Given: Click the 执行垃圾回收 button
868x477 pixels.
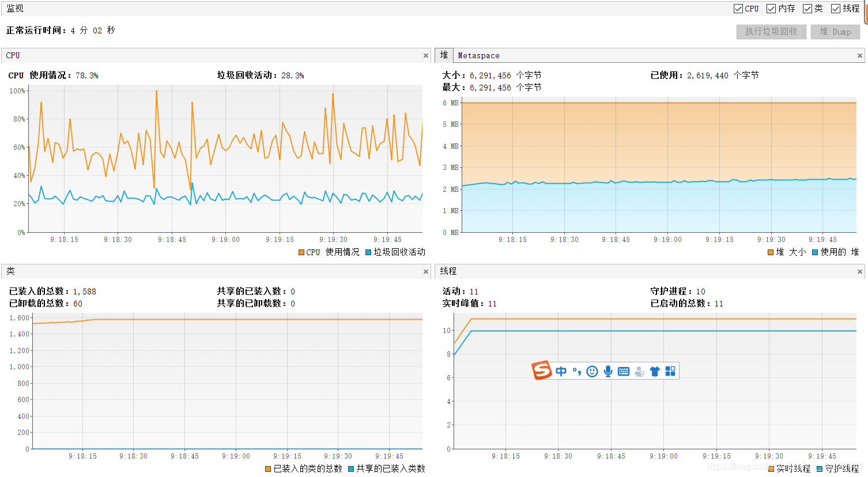Looking at the screenshot, I should [771, 32].
